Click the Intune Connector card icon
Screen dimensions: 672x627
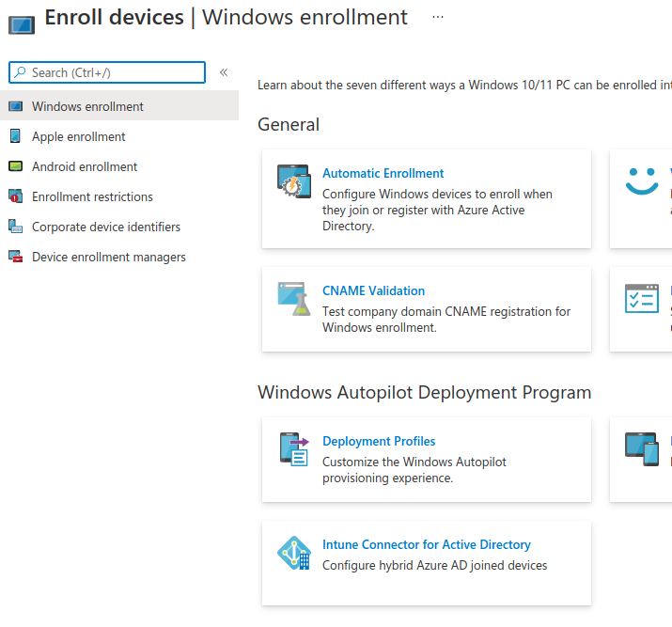[294, 553]
